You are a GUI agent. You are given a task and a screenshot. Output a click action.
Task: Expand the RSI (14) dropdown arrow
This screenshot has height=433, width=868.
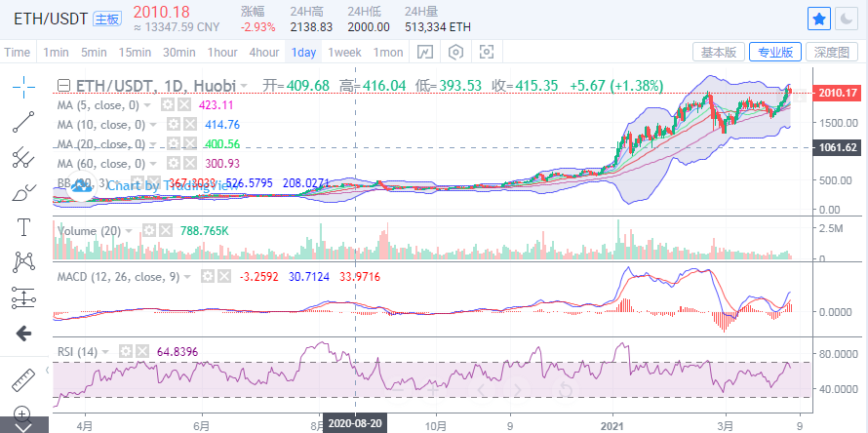pyautogui.click(x=105, y=351)
